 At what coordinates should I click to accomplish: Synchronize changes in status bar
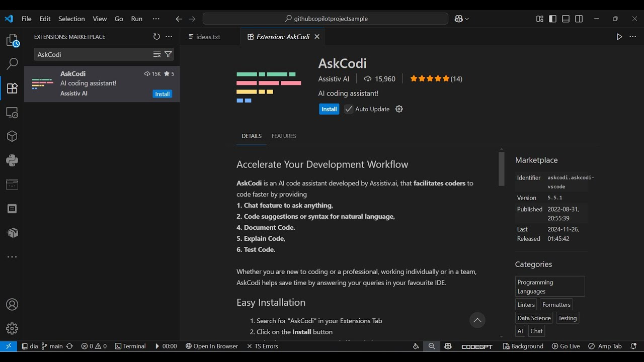coord(69,346)
